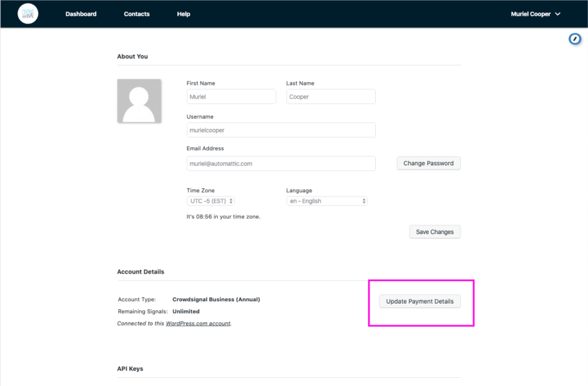
Task: Click the Muriel Cooper account name
Action: (531, 14)
